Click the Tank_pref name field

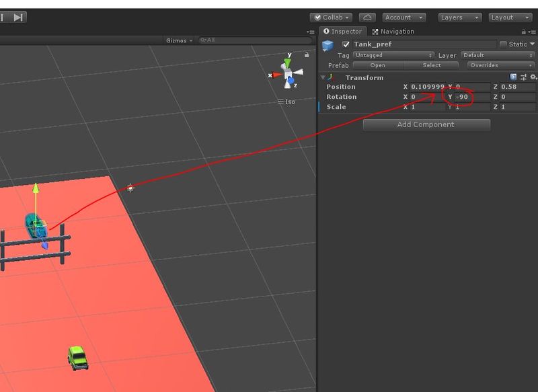tap(424, 44)
